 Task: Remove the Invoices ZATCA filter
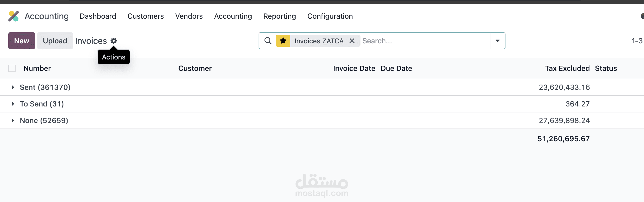(352, 41)
